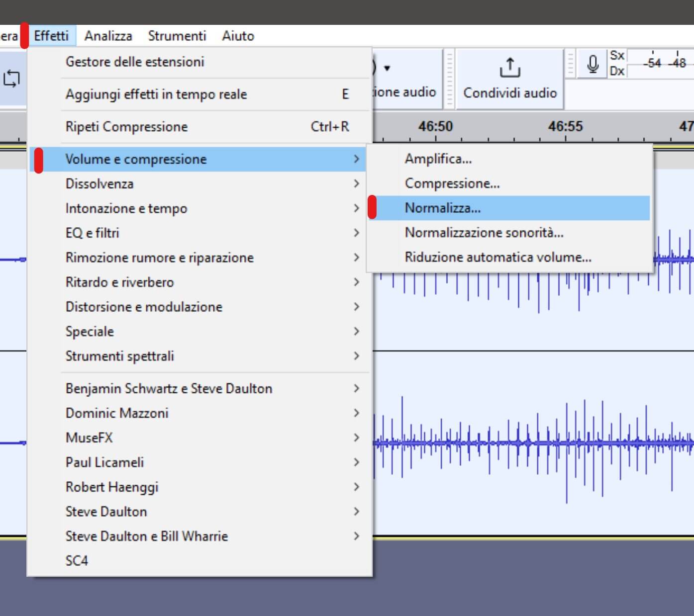This screenshot has width=694, height=616.
Task: Open the Aiuto menu
Action: (238, 36)
